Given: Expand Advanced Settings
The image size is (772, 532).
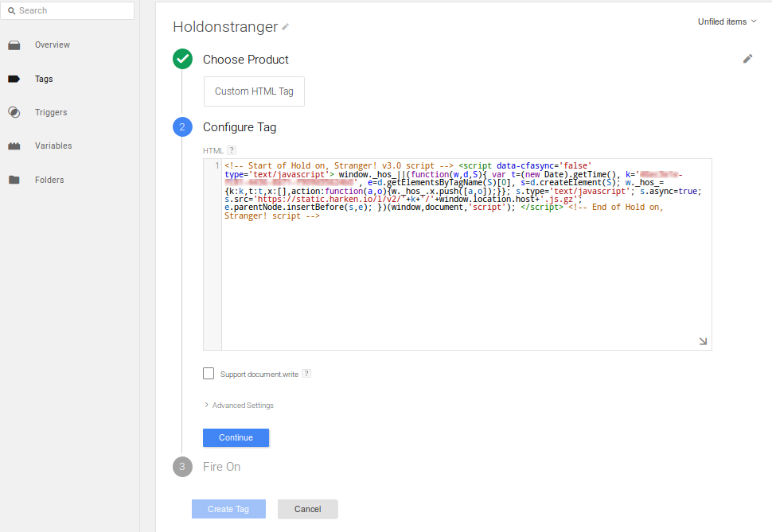Looking at the screenshot, I should [239, 405].
